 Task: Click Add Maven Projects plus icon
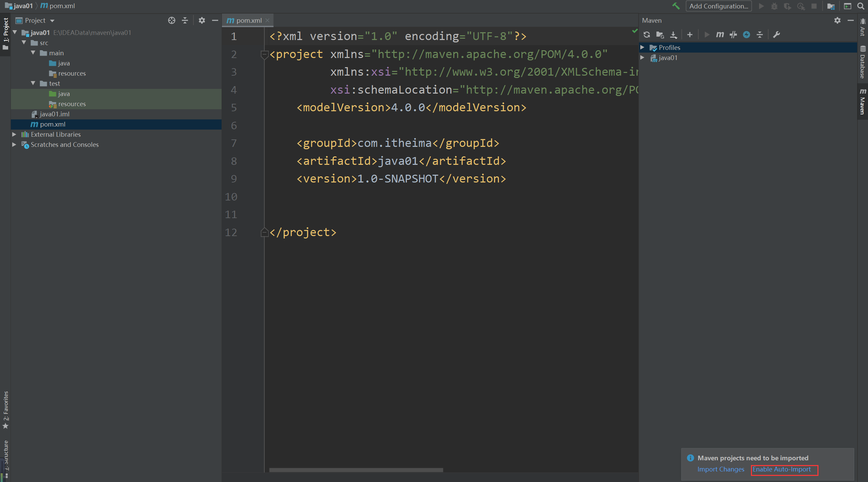pyautogui.click(x=690, y=35)
